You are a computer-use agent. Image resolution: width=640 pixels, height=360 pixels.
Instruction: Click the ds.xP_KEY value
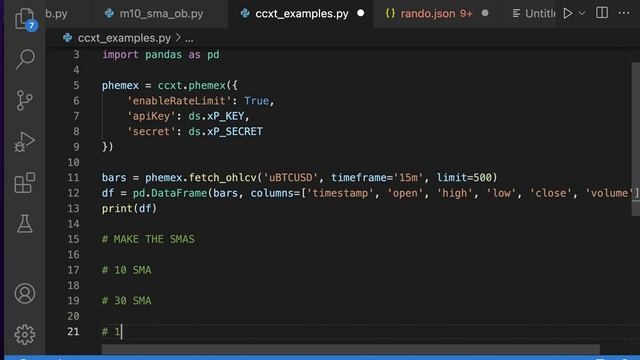pyautogui.click(x=216, y=116)
